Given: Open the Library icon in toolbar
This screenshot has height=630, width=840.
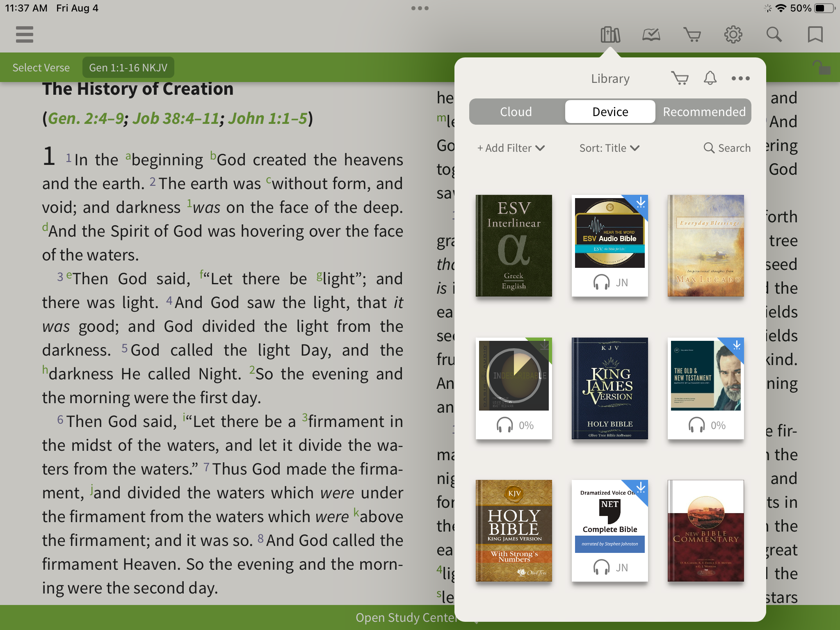Looking at the screenshot, I should (x=610, y=34).
